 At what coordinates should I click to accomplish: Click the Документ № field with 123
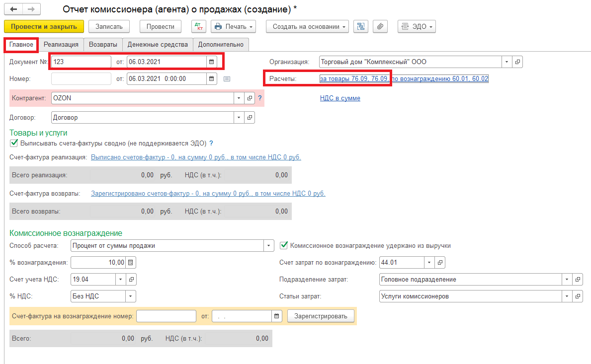[x=81, y=62]
